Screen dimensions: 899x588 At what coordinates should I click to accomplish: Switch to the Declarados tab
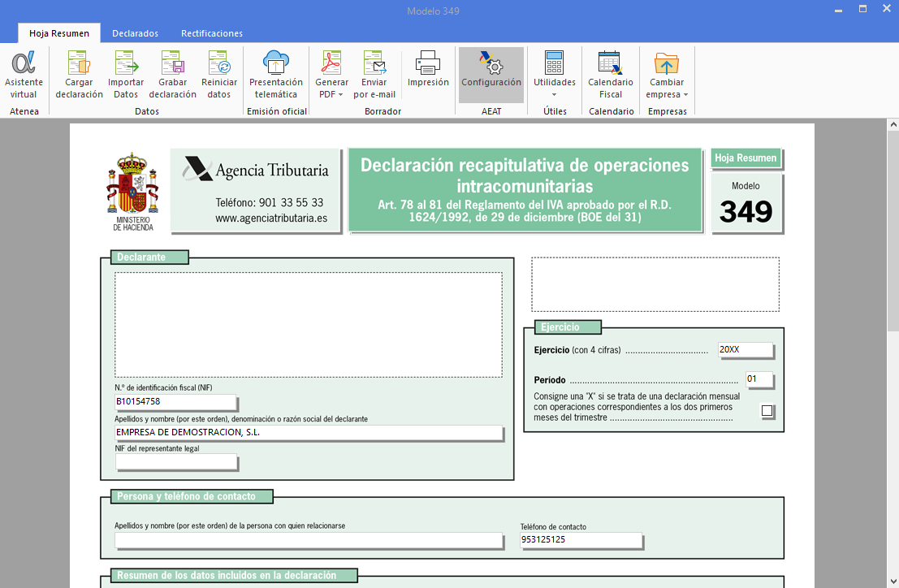coord(135,33)
